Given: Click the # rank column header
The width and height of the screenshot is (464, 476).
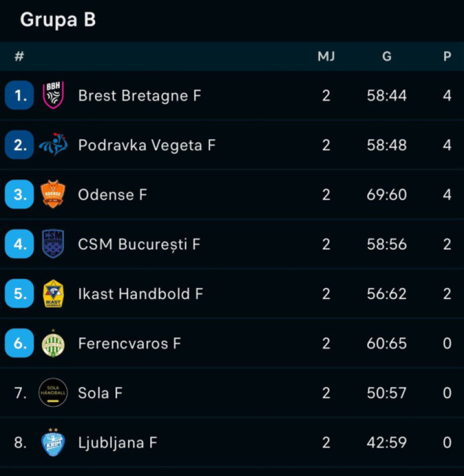Looking at the screenshot, I should [x=19, y=56].
